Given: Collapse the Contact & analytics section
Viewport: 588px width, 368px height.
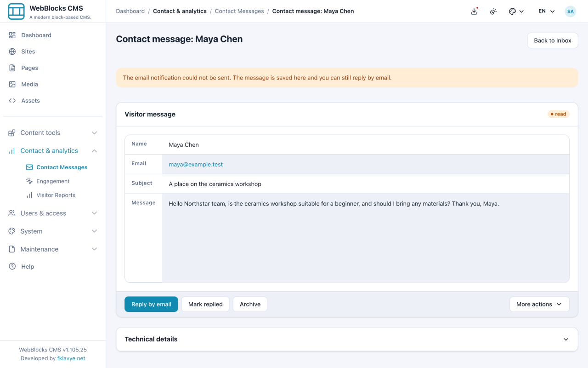Looking at the screenshot, I should point(53,150).
